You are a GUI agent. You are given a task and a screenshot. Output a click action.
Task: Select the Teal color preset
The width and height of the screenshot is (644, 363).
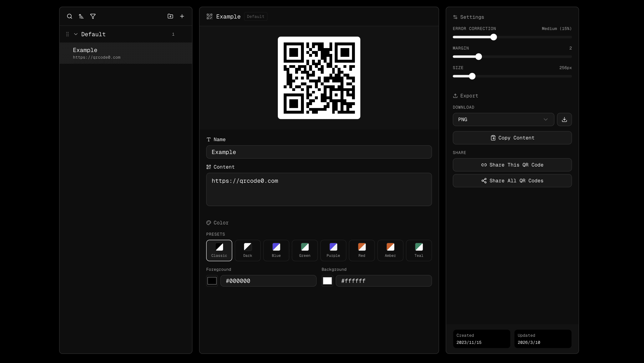point(419,251)
